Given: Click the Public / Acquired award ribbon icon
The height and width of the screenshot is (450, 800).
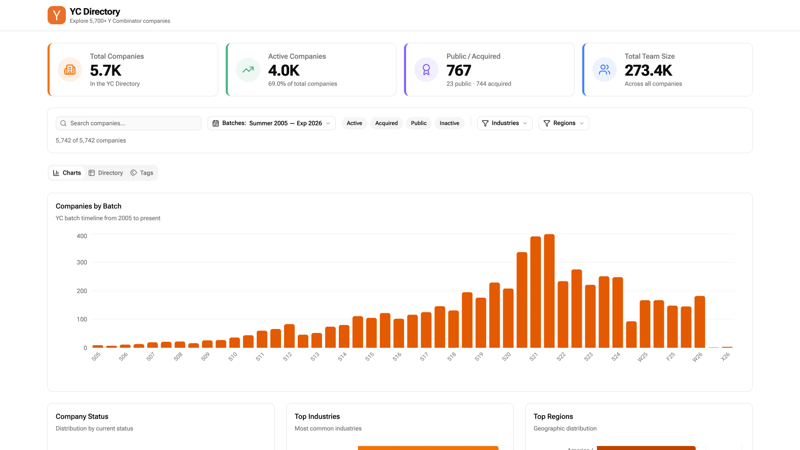Looking at the screenshot, I should pos(426,70).
